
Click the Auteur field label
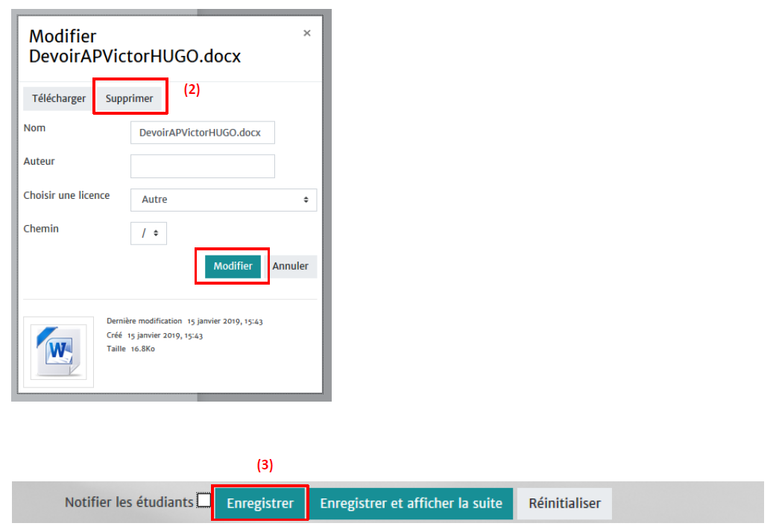(x=40, y=161)
